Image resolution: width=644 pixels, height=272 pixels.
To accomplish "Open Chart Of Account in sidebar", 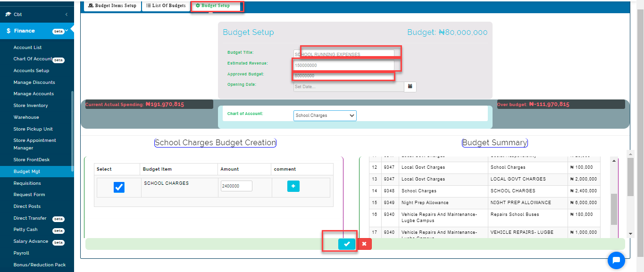I will [33, 59].
